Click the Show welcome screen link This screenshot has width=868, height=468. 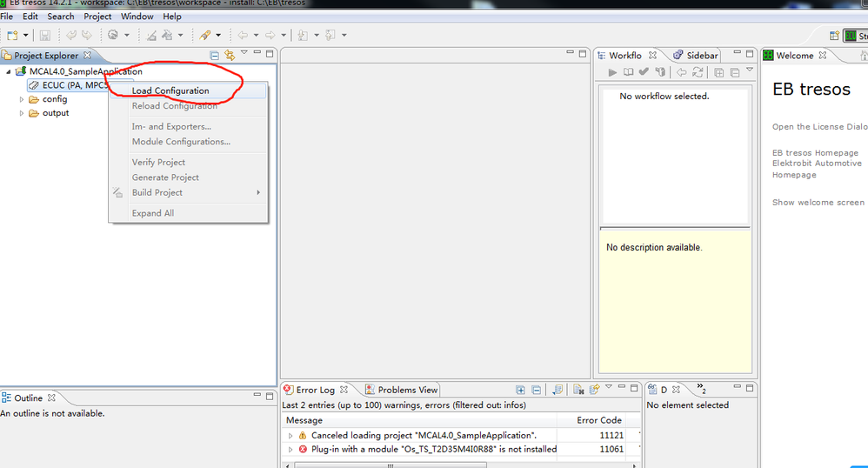click(818, 203)
